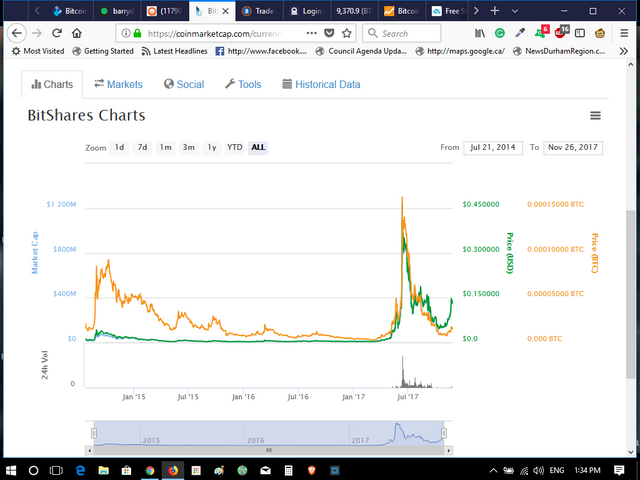This screenshot has height=480, width=640.
Task: Launch Firefox from the taskbar
Action: click(x=173, y=470)
